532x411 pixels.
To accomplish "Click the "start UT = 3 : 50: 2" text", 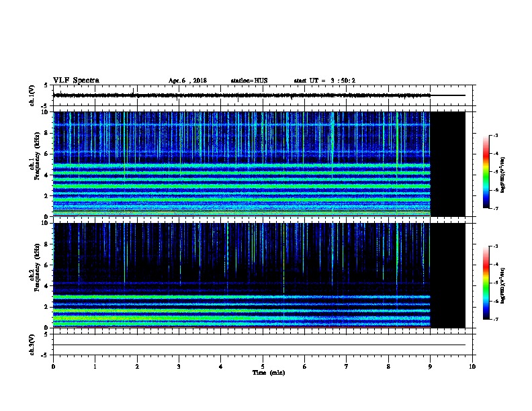I will click(x=324, y=81).
